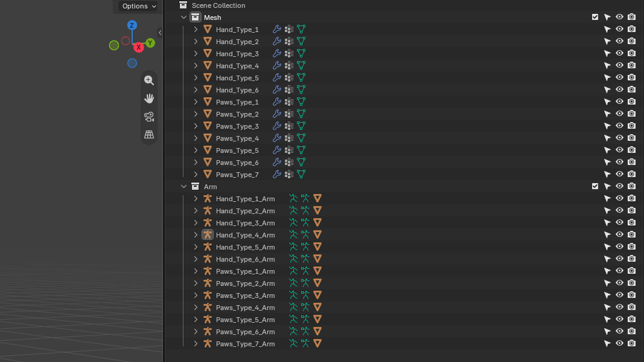Click the modifier wrench icon for Paws_Type_1
Viewport: 644px width, 362px height.
click(277, 102)
